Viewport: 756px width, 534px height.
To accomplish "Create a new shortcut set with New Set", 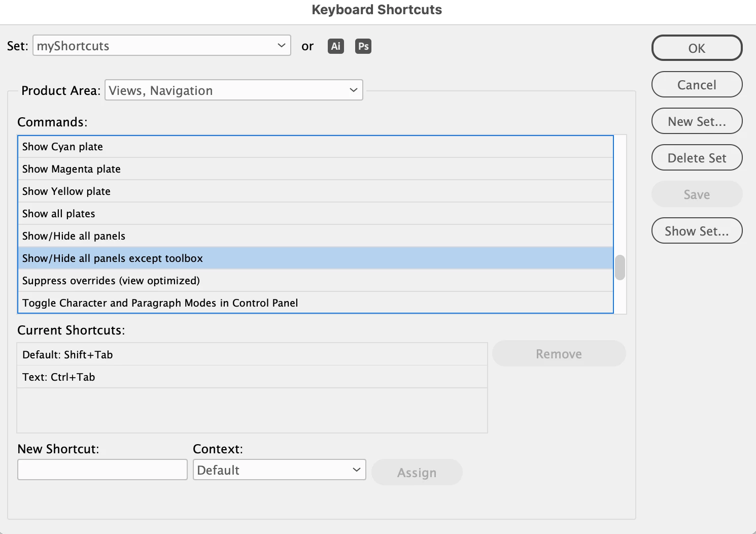I will [x=697, y=121].
